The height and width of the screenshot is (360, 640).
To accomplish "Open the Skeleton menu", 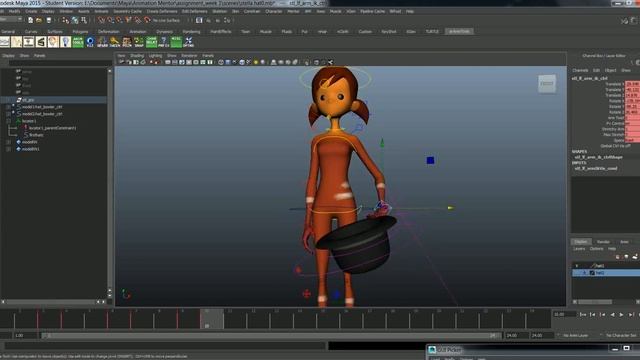I will click(220, 11).
